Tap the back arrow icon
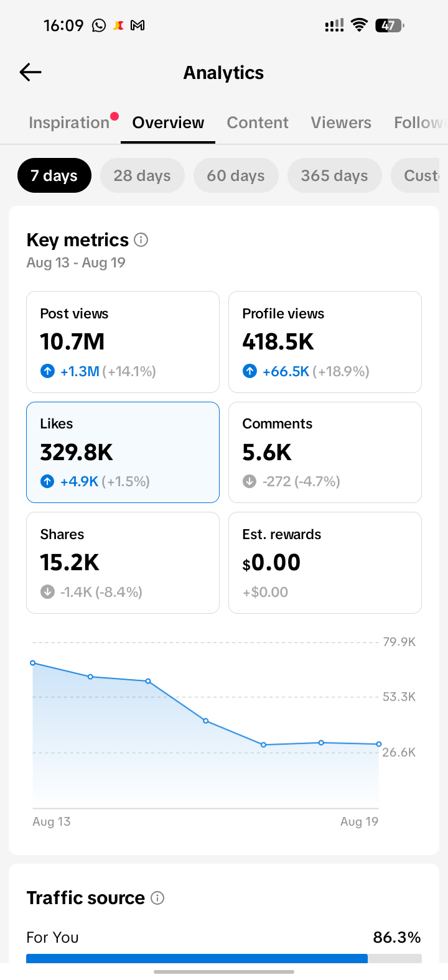448x980 pixels. point(30,72)
